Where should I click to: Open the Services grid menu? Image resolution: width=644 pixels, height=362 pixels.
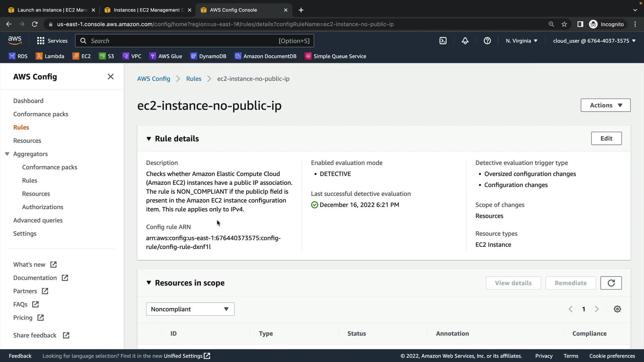(52, 41)
